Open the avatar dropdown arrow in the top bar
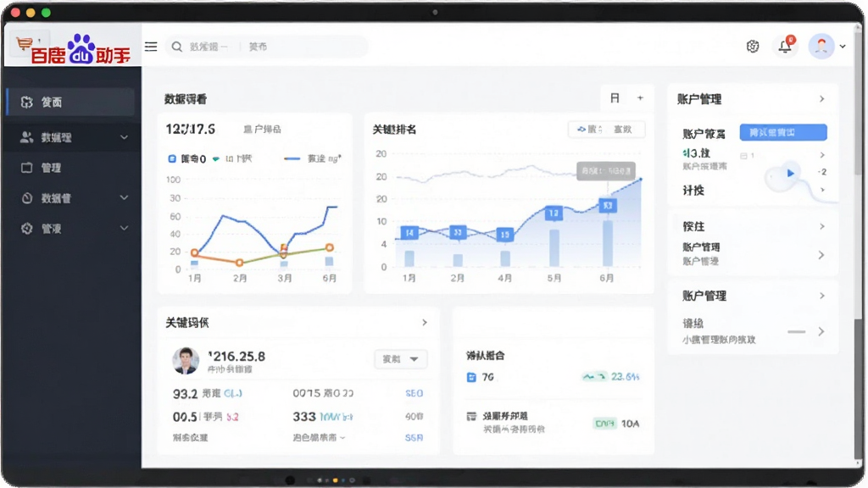 (x=843, y=47)
